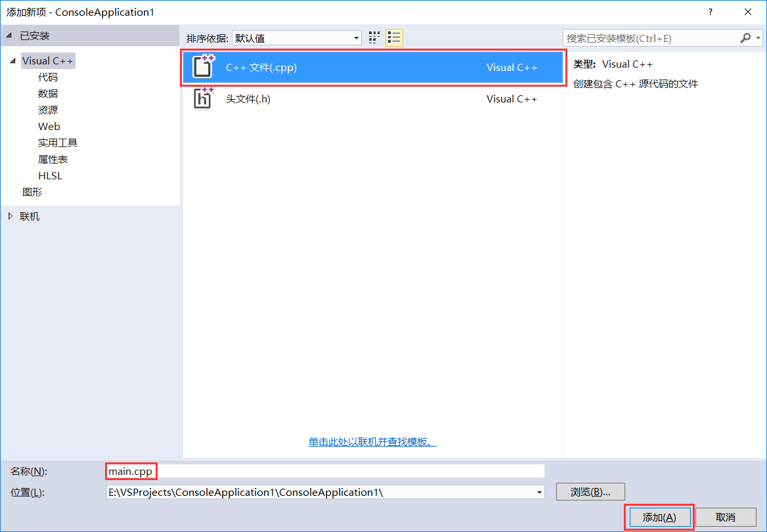This screenshot has height=532, width=767.
Task: Open the help question mark button
Action: (x=710, y=12)
